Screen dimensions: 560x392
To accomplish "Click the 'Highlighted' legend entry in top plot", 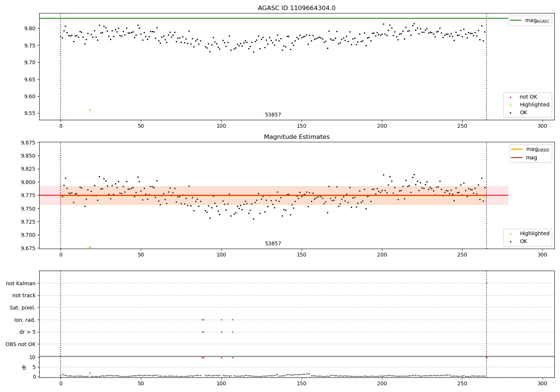I will (530, 105).
